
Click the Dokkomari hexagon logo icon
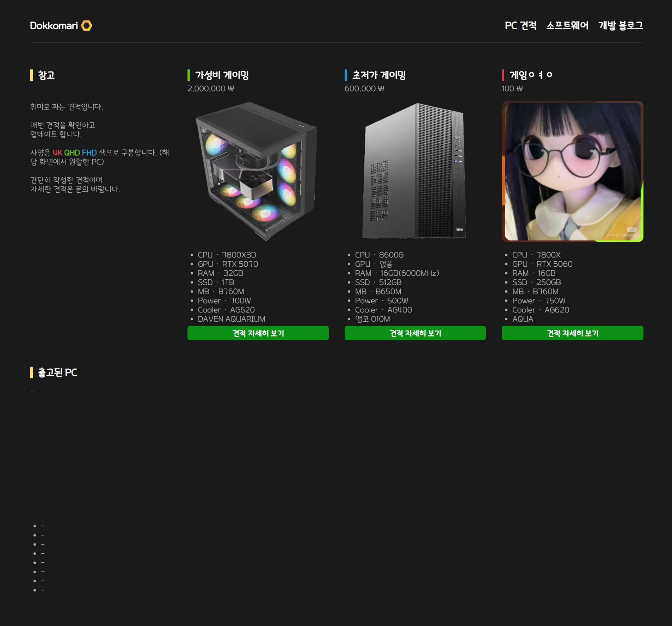[x=86, y=26]
